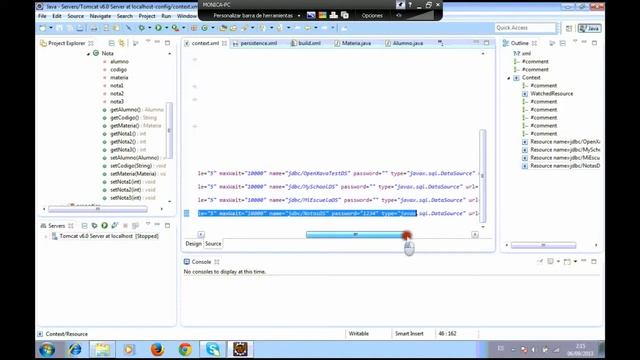Open the Navigate menu
Image resolution: width=640 pixels, height=360 pixels.
(x=100, y=16)
